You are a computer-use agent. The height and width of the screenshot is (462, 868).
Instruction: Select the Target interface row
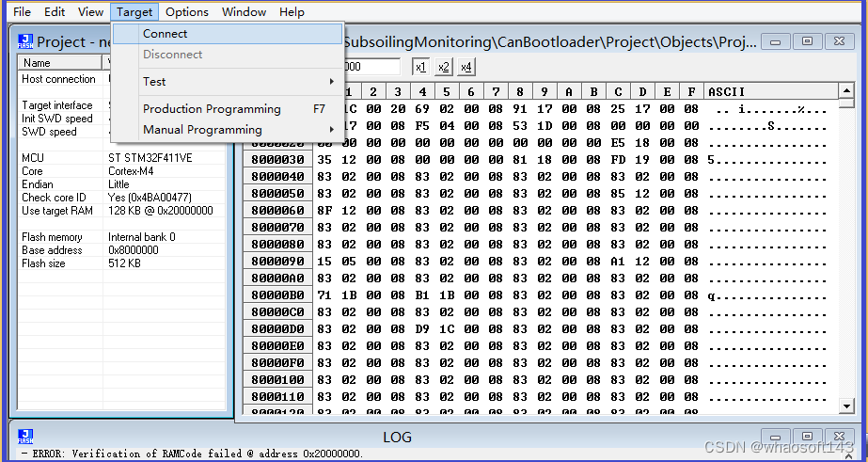[121, 105]
